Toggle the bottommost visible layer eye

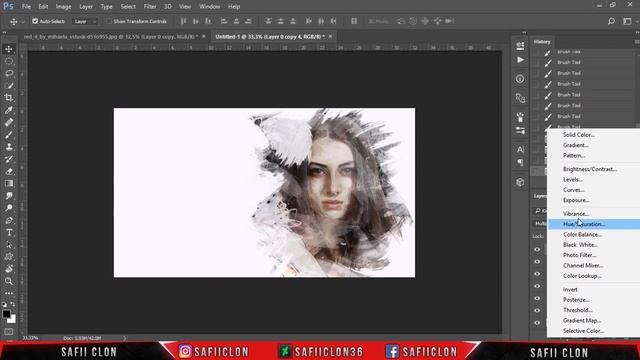point(537,322)
